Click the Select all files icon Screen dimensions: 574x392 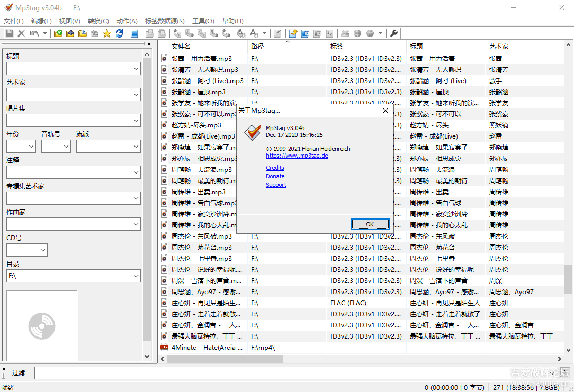(134, 33)
